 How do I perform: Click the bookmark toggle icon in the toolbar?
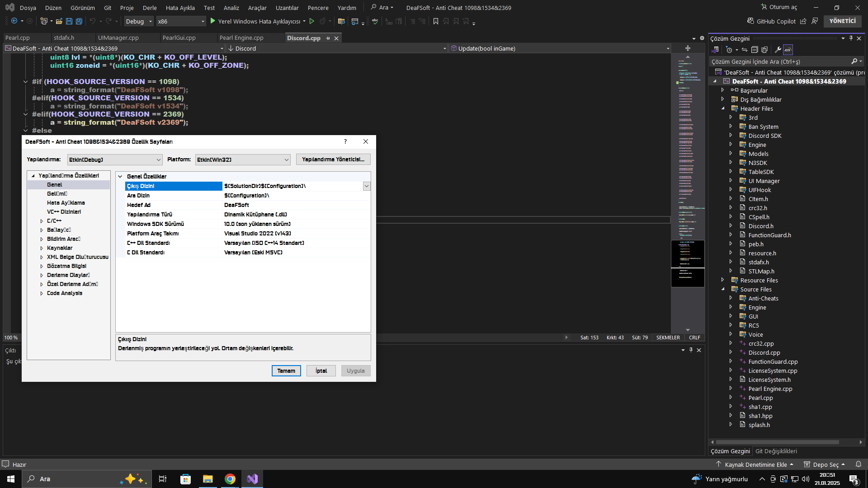(436, 21)
